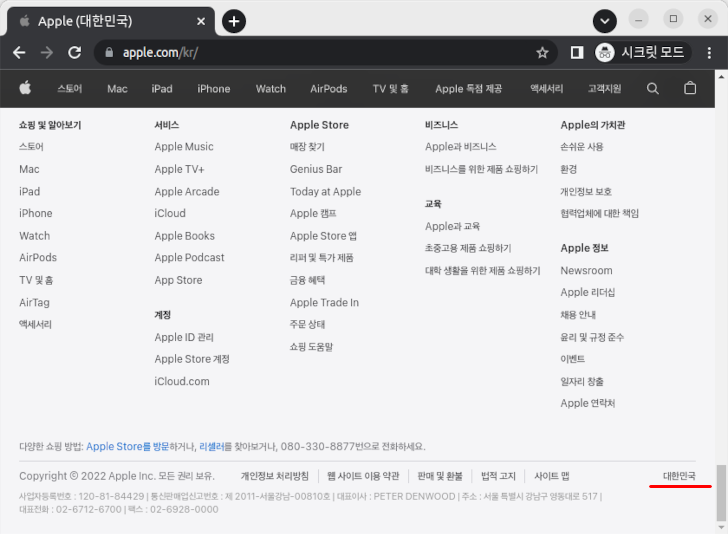
Task: Open Apple ID 관리 link
Action: (x=184, y=337)
